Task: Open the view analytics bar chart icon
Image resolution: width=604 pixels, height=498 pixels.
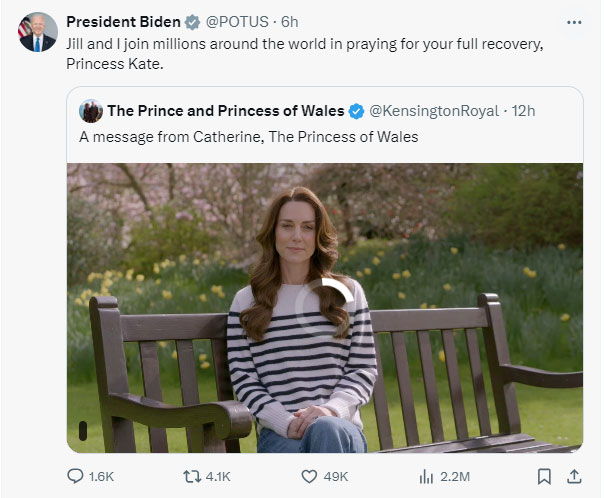Action: pyautogui.click(x=425, y=476)
